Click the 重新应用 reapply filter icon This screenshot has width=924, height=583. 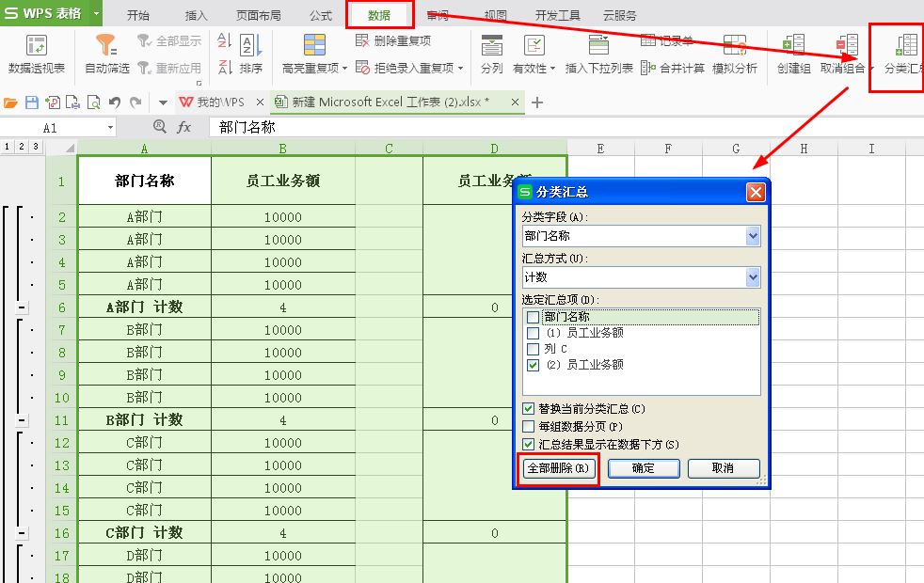coord(145,68)
